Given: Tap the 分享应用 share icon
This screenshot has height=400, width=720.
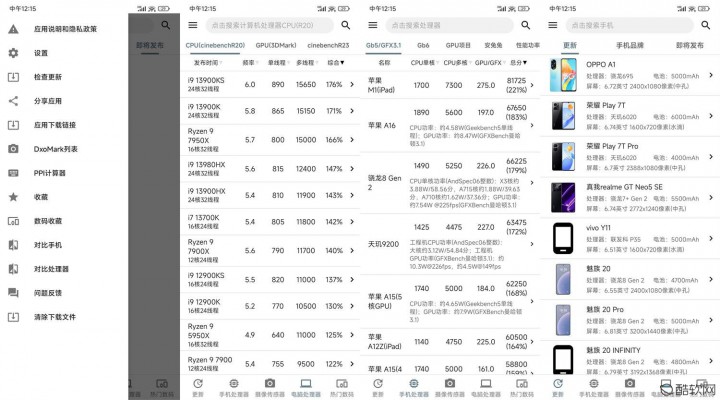Looking at the screenshot, I should click(x=13, y=101).
